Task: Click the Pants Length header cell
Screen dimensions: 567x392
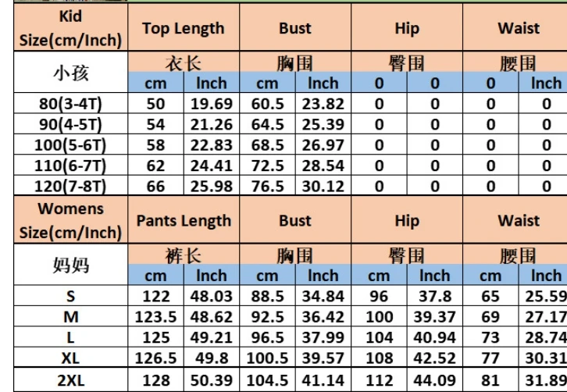Action: pyautogui.click(x=184, y=220)
